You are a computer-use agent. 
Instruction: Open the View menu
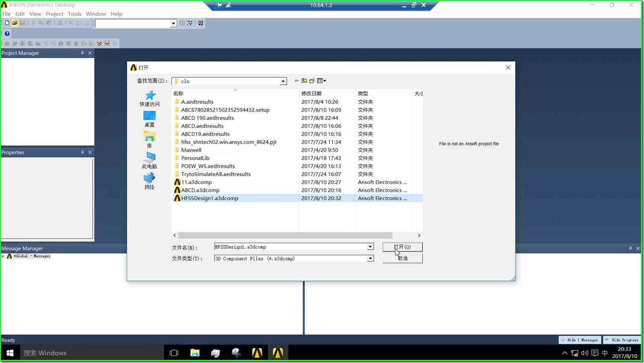click(x=35, y=14)
